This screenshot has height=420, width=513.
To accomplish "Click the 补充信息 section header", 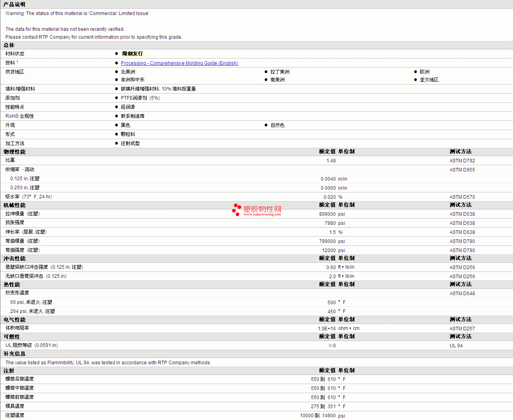I will pyautogui.click(x=15, y=354).
